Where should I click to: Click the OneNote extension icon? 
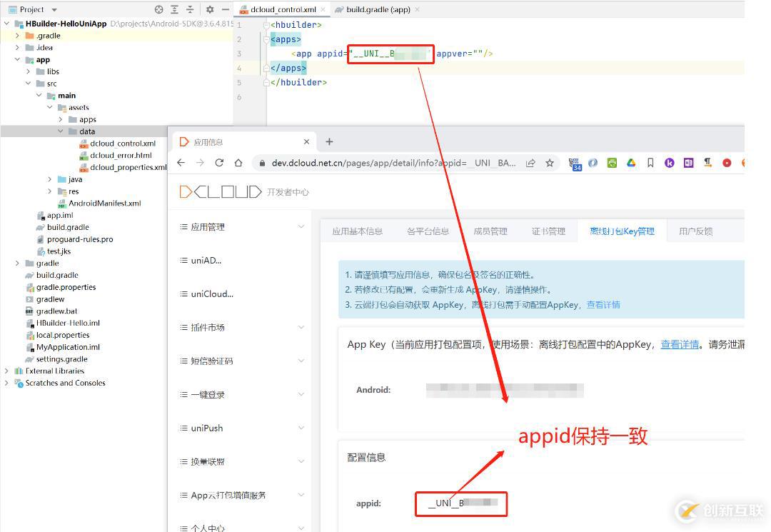(688, 163)
